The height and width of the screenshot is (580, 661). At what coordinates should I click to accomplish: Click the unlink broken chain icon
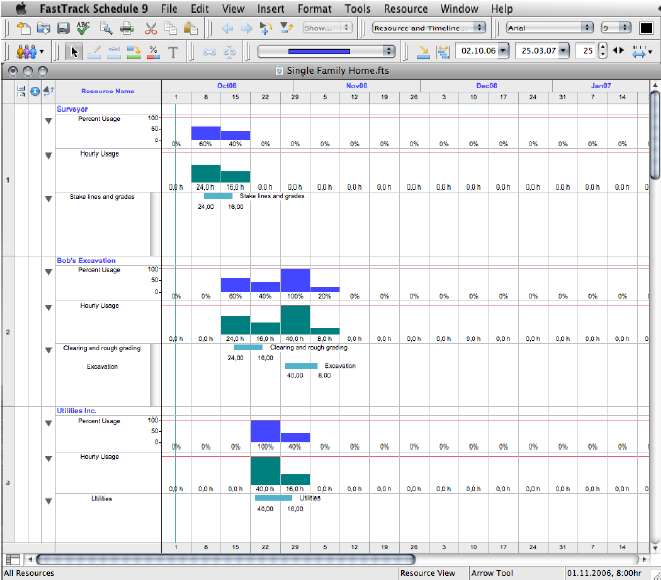pos(229,52)
